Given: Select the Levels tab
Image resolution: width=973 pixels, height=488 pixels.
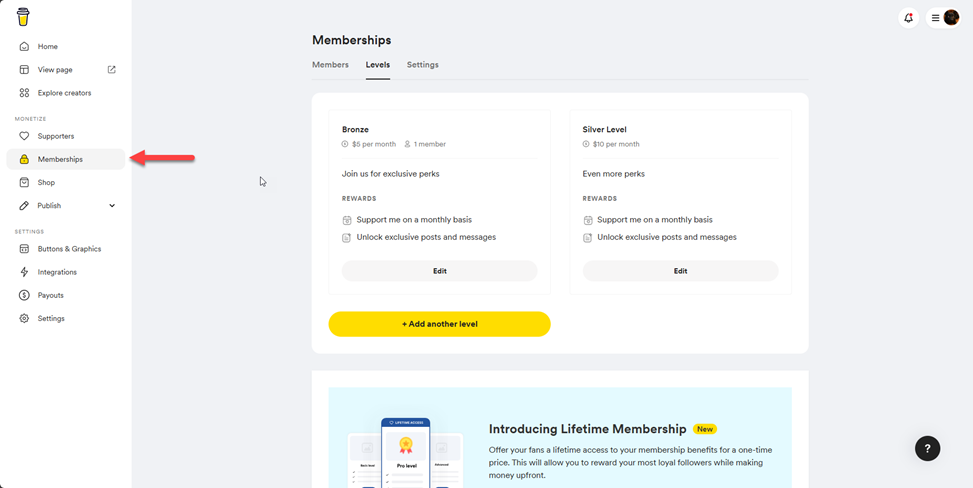Looking at the screenshot, I should 377,65.
